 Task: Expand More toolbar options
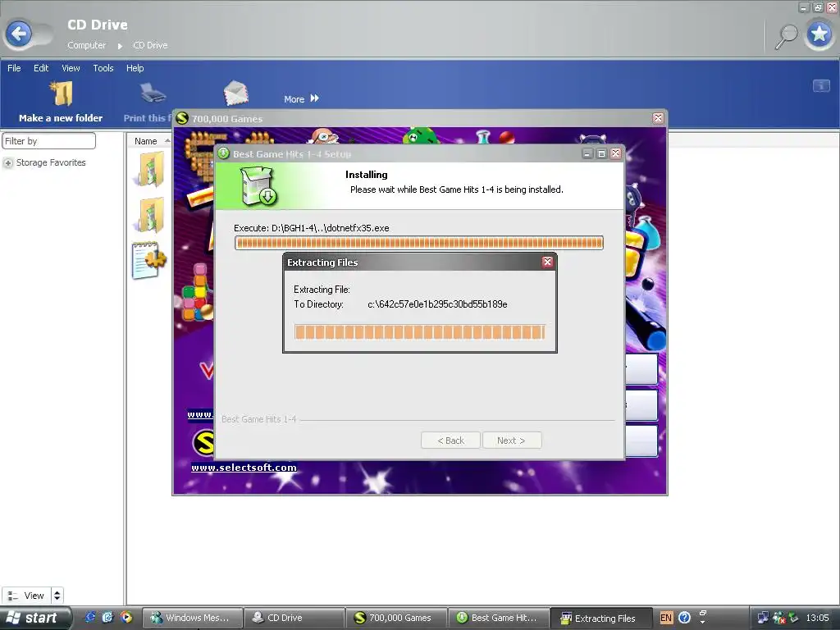(x=301, y=98)
